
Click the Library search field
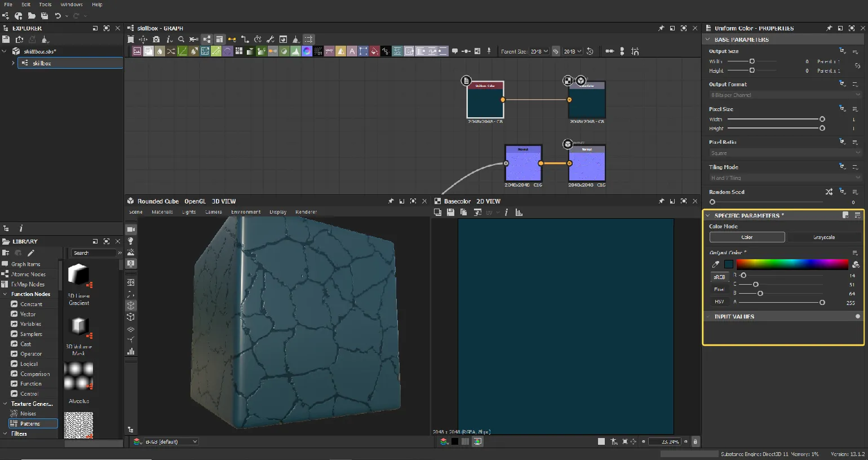click(x=94, y=253)
